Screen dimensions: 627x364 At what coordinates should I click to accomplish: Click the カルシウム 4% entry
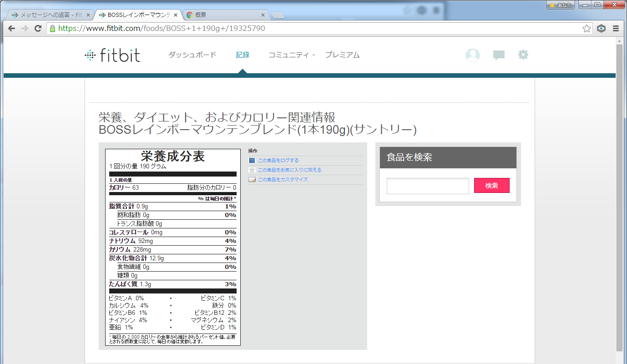click(129, 305)
